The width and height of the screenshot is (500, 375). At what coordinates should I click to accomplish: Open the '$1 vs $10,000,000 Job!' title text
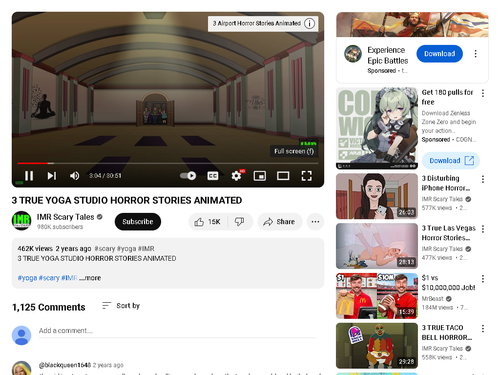pos(448,283)
